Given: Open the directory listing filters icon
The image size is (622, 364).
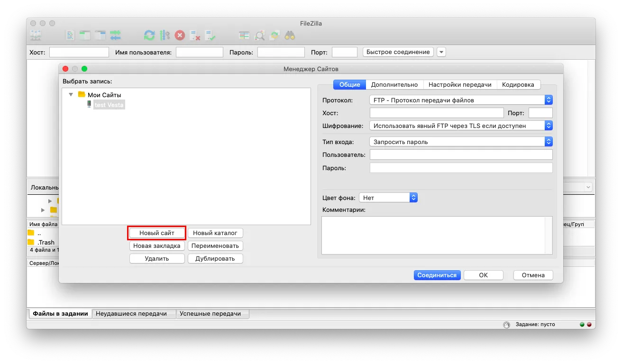Looking at the screenshot, I should point(244,35).
